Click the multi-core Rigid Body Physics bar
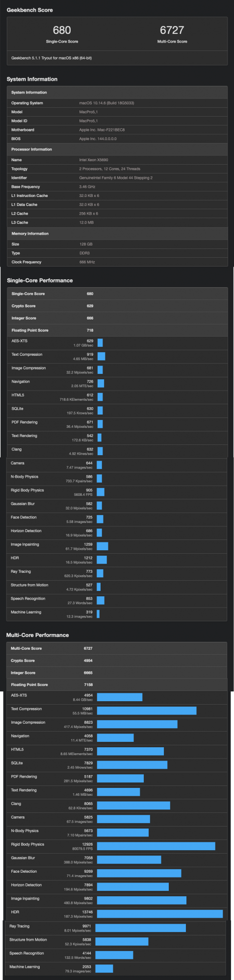This screenshot has height=980, width=234. click(x=156, y=846)
